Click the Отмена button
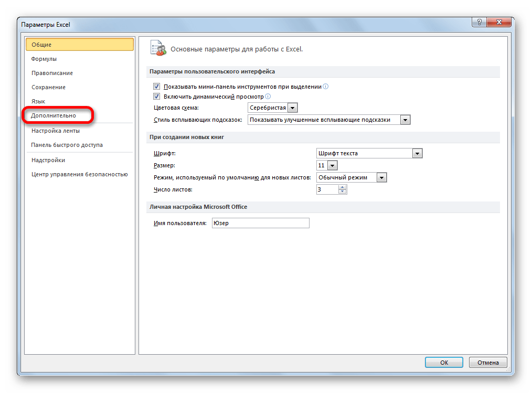The width and height of the screenshot is (532, 393). click(488, 363)
